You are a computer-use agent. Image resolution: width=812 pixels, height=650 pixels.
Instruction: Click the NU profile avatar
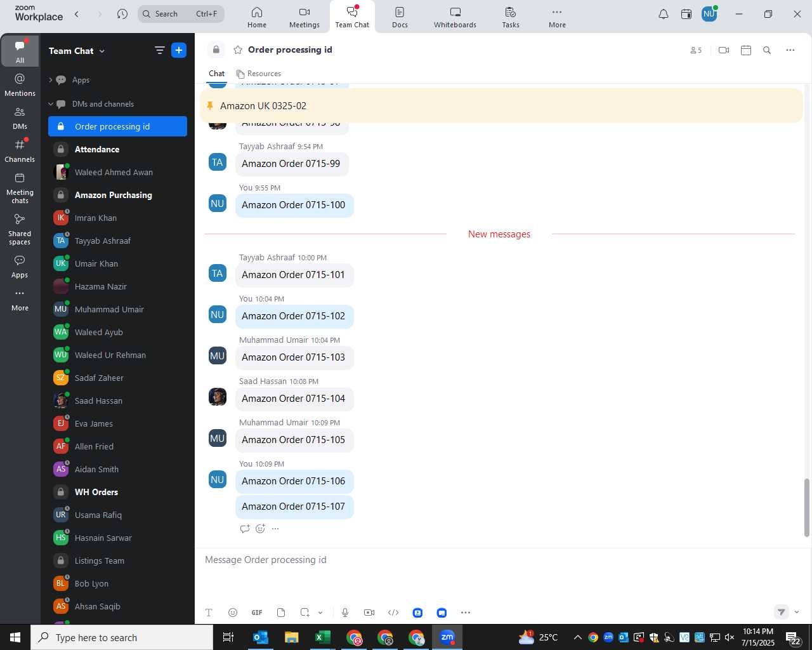(x=709, y=14)
